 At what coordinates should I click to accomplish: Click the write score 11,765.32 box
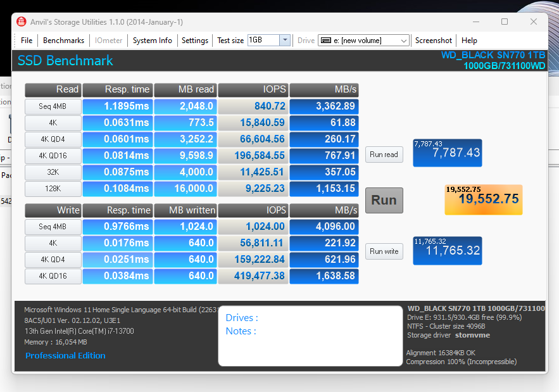coord(448,250)
